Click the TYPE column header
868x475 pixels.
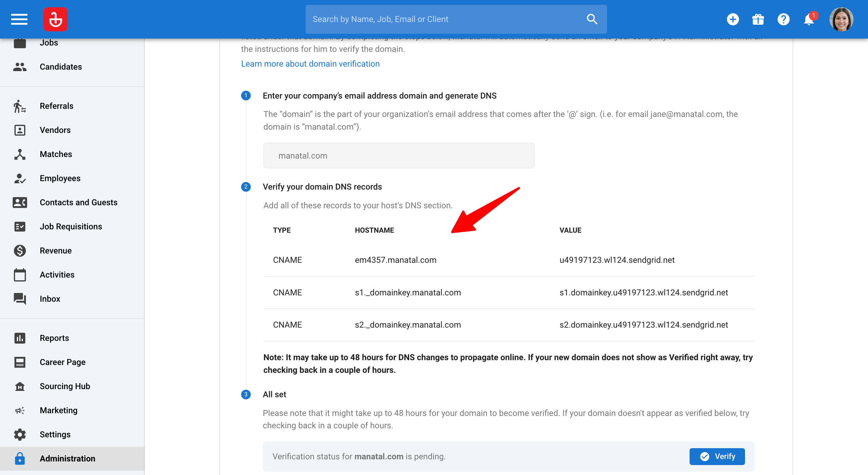pyautogui.click(x=282, y=230)
